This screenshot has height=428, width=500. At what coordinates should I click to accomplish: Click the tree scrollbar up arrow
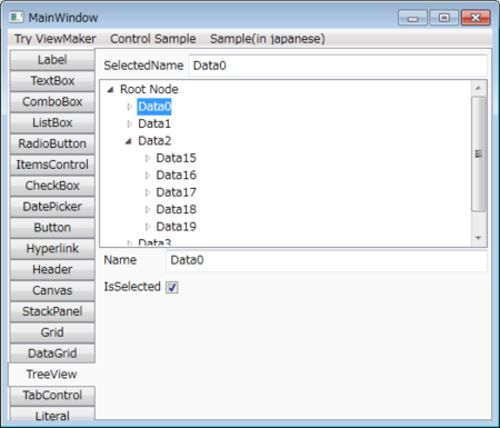tap(478, 88)
